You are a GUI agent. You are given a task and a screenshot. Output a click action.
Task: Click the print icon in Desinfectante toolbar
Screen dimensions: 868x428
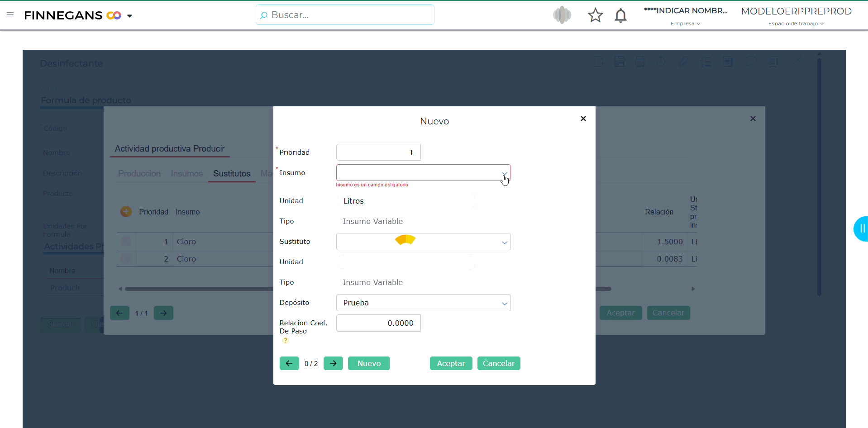pyautogui.click(x=640, y=61)
